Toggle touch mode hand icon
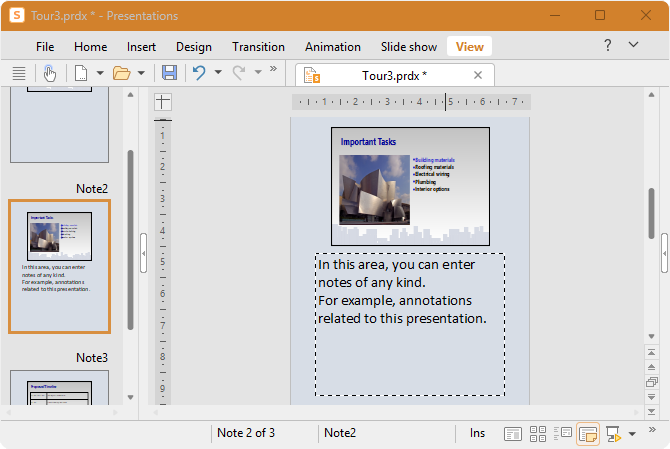This screenshot has height=449, width=670. (x=50, y=73)
